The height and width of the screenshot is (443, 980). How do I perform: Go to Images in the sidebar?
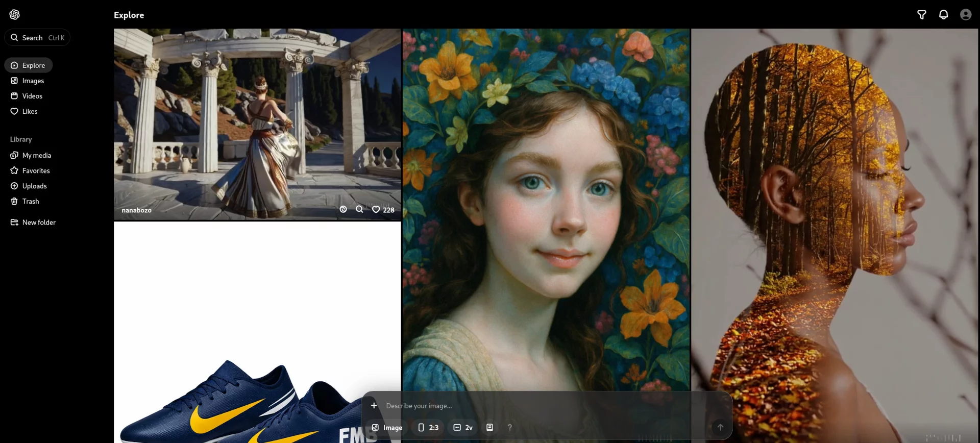[33, 81]
